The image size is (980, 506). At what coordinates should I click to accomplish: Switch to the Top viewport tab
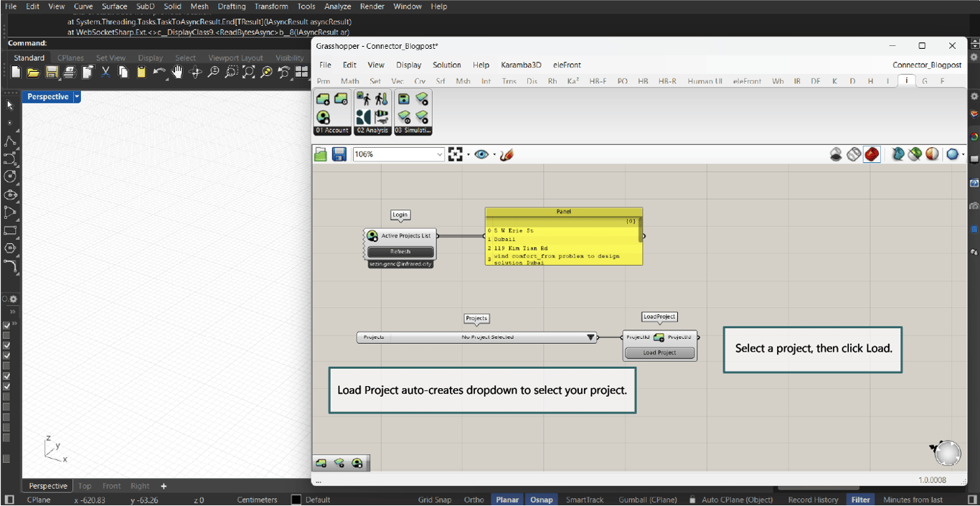pyautogui.click(x=85, y=486)
